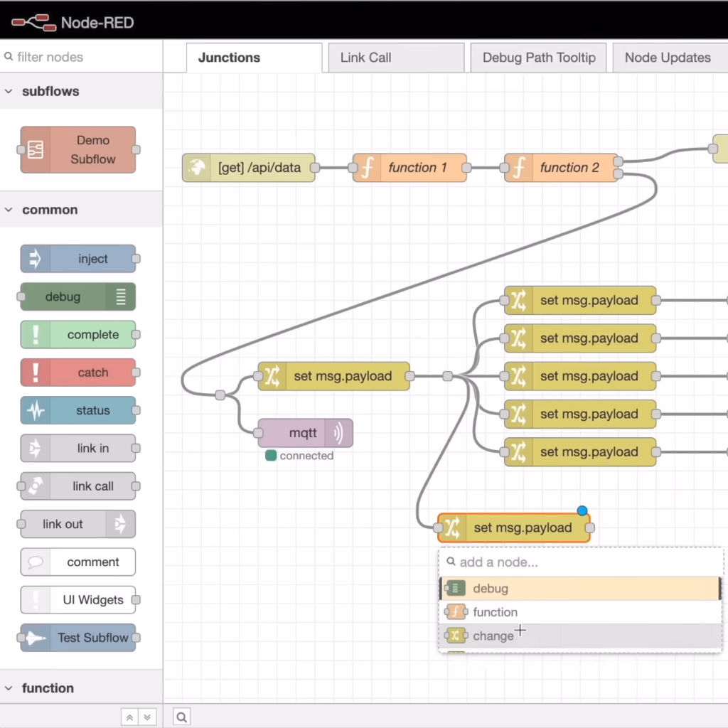This screenshot has height=728, width=728.
Task: Click the debug node list icon in palette
Action: point(121,297)
